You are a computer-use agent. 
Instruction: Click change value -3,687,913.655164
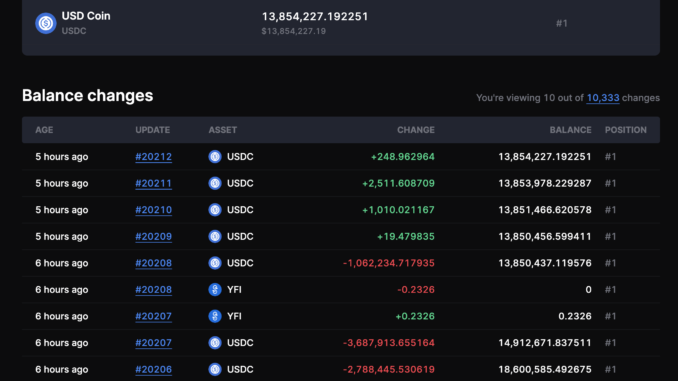coord(389,343)
